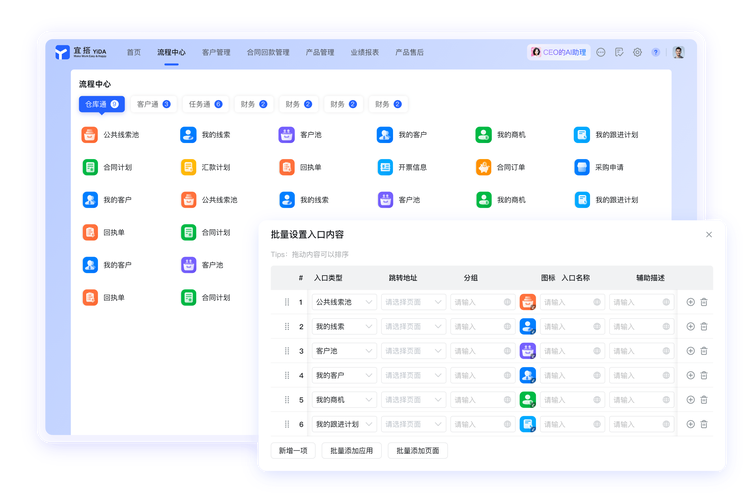The image size is (756, 500).
Task: Open the CEO的AI助理 assistant
Action: click(x=558, y=52)
